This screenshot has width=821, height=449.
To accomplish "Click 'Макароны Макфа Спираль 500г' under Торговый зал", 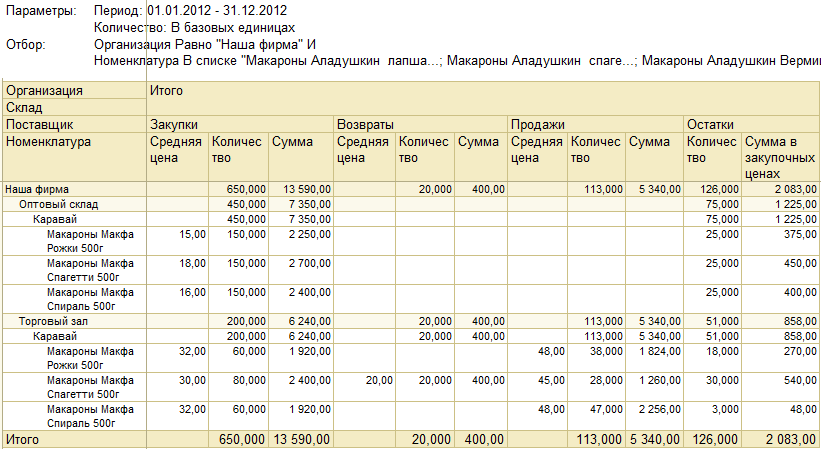I will point(90,416).
